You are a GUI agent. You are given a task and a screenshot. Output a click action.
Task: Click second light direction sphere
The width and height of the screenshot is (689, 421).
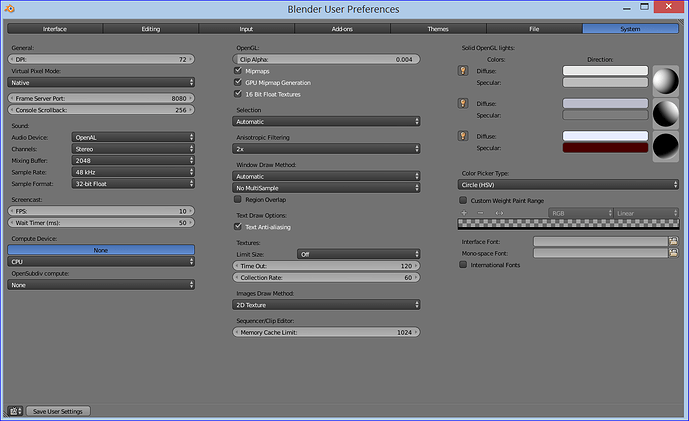(x=666, y=113)
